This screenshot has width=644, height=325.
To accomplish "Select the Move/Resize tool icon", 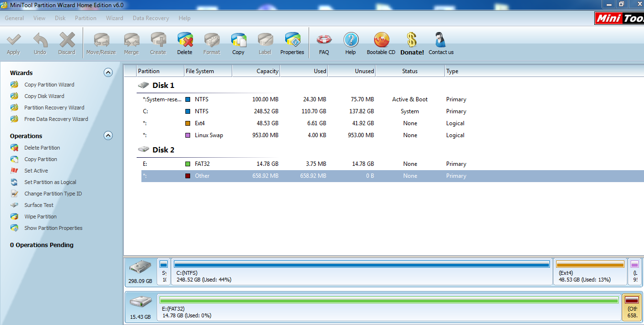I will [101, 40].
